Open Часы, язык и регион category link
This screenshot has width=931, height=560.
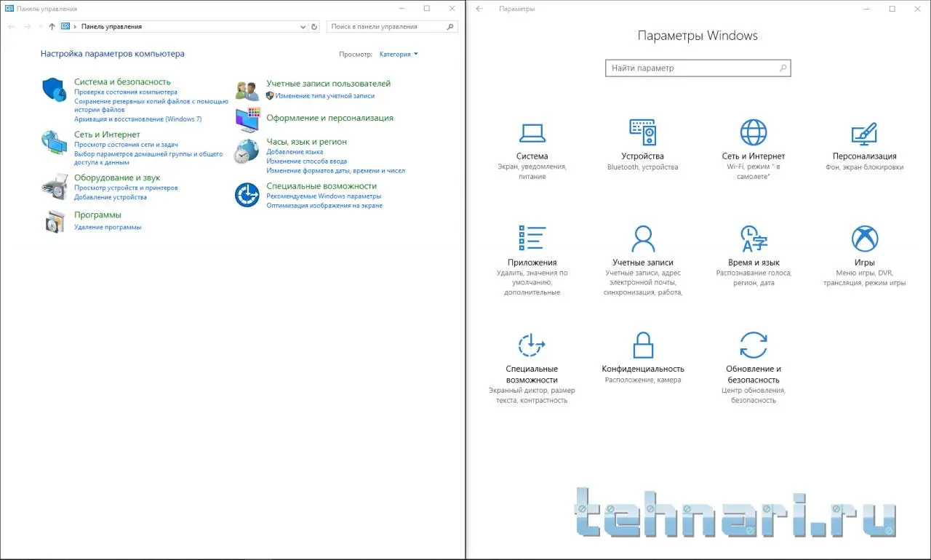[306, 142]
